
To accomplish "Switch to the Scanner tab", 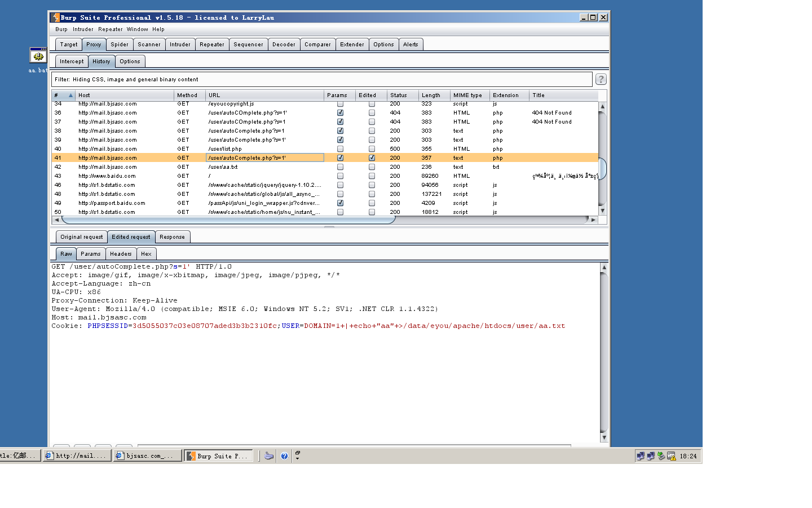I will (149, 45).
